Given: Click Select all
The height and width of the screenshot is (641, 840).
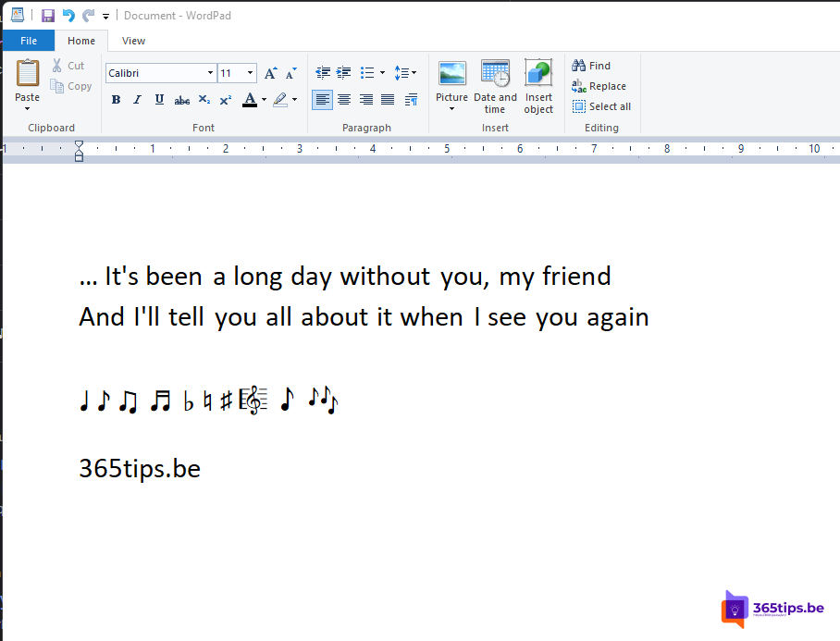Looking at the screenshot, I should coord(601,106).
